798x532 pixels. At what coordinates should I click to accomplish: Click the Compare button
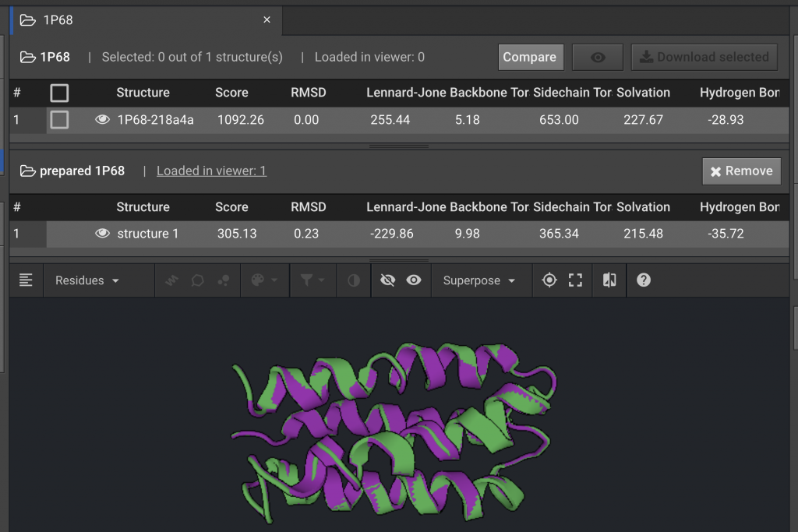point(530,57)
